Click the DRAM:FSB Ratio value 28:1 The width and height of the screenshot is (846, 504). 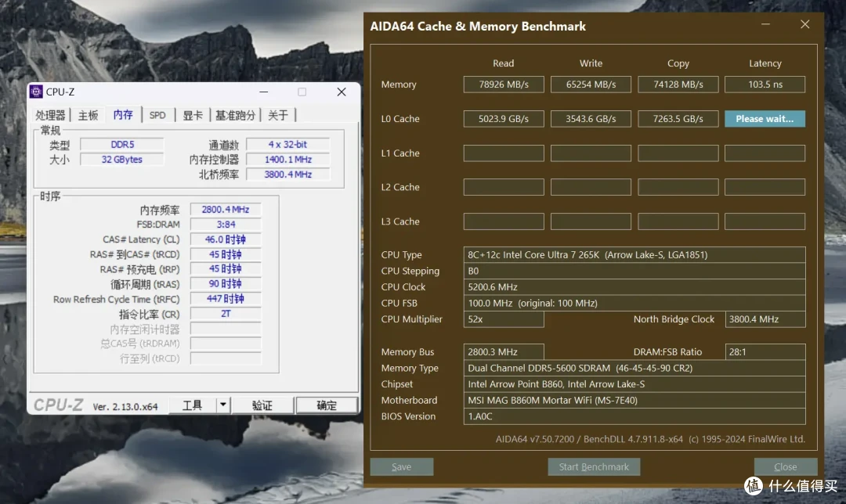coord(765,352)
